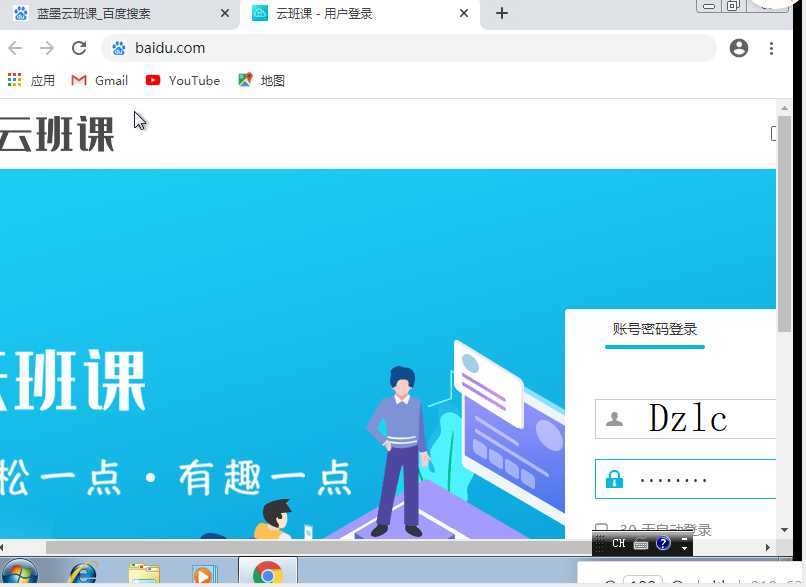
Task: Open the Windows Start menu
Action: point(19,573)
